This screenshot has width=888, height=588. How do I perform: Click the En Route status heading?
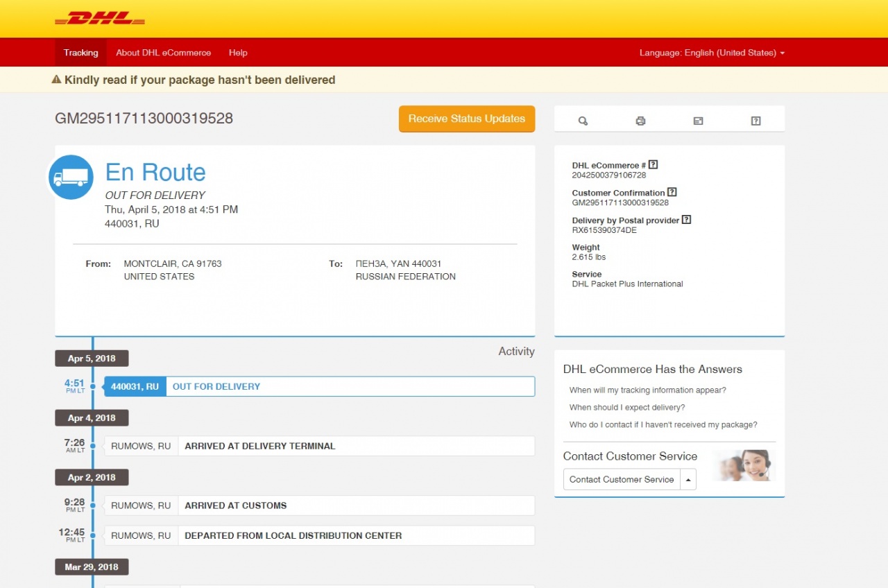pyautogui.click(x=155, y=172)
